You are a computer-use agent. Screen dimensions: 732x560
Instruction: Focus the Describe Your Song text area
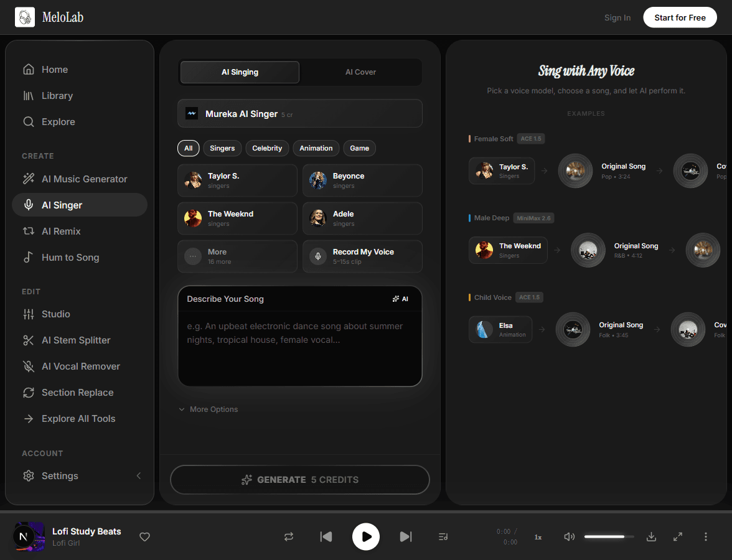(x=300, y=348)
